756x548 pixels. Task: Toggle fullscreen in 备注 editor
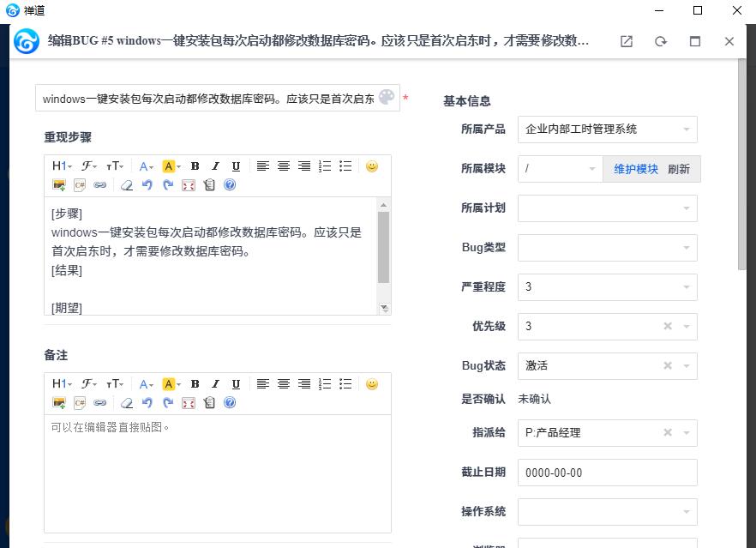189,403
